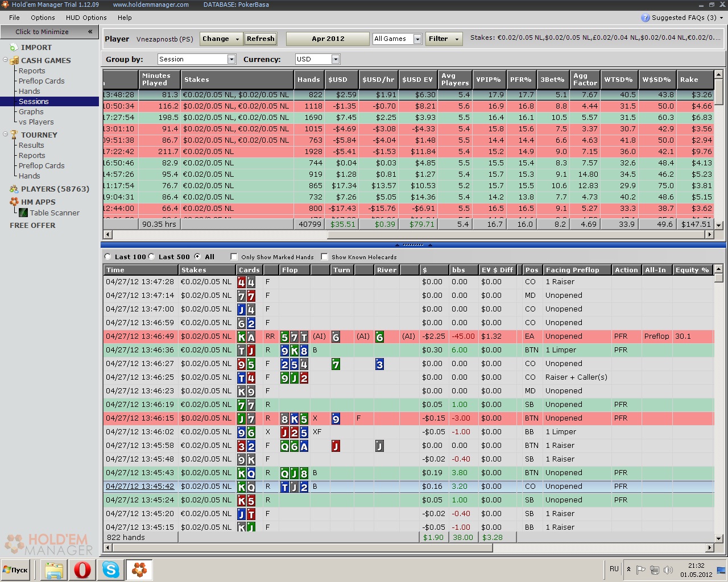Click the sessions table horizontal scrollbar
728x582 pixels.
pyautogui.click(x=409, y=234)
